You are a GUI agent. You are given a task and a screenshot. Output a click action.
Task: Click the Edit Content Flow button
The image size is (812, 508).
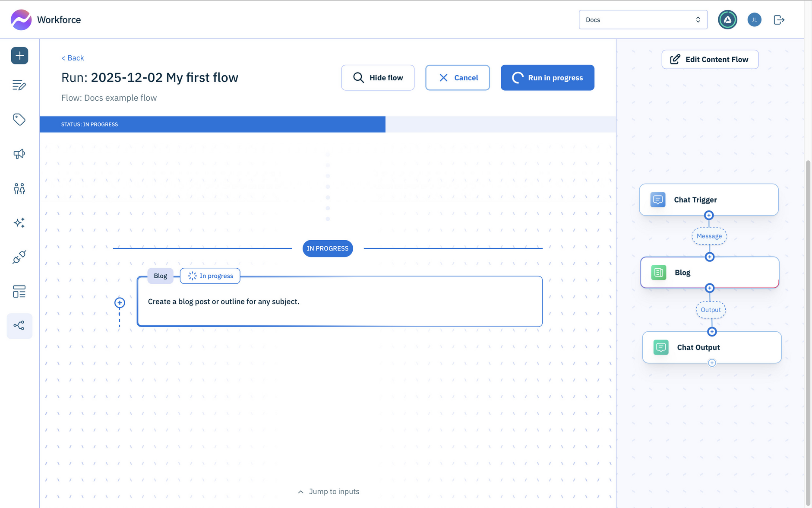pos(710,59)
